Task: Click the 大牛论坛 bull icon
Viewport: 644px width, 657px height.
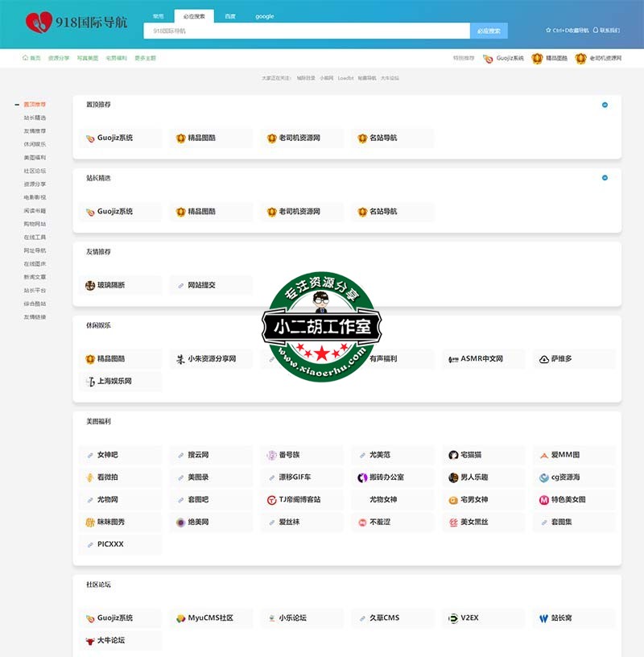Action: click(x=90, y=641)
